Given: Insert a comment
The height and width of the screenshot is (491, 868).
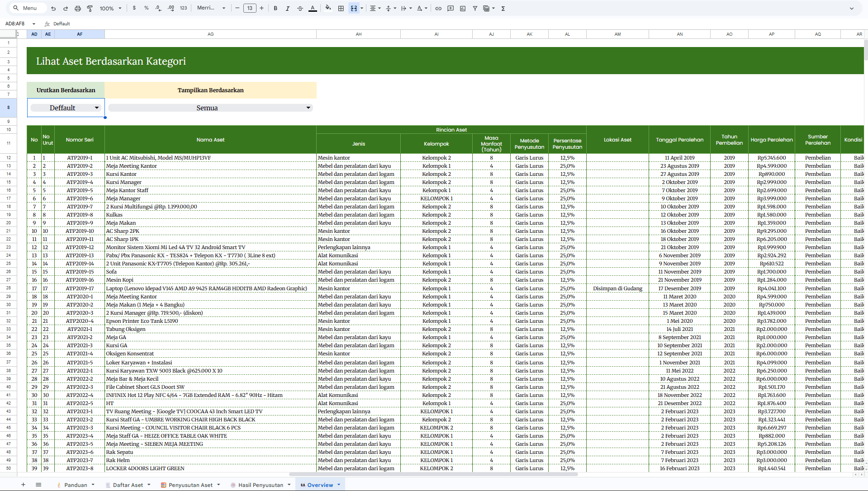Looking at the screenshot, I should (x=451, y=8).
